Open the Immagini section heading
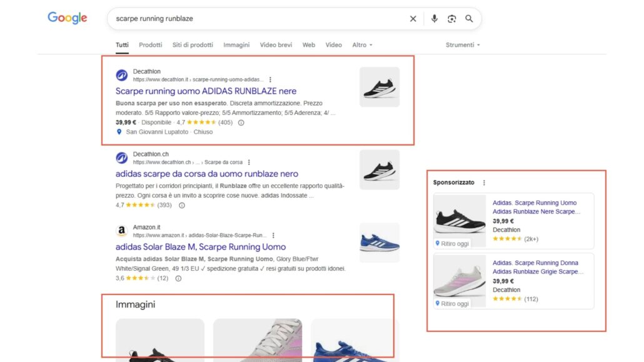The height and width of the screenshot is (362, 644). [135, 304]
